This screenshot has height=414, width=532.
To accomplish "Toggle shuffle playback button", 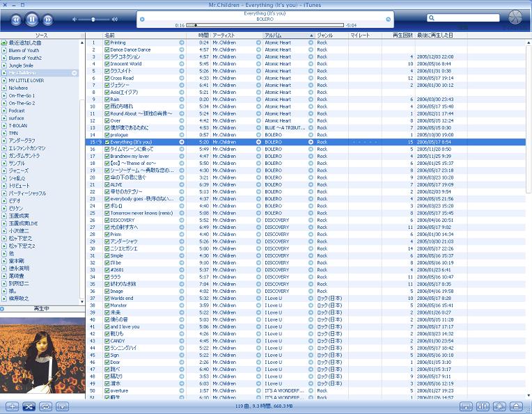I will (29, 406).
